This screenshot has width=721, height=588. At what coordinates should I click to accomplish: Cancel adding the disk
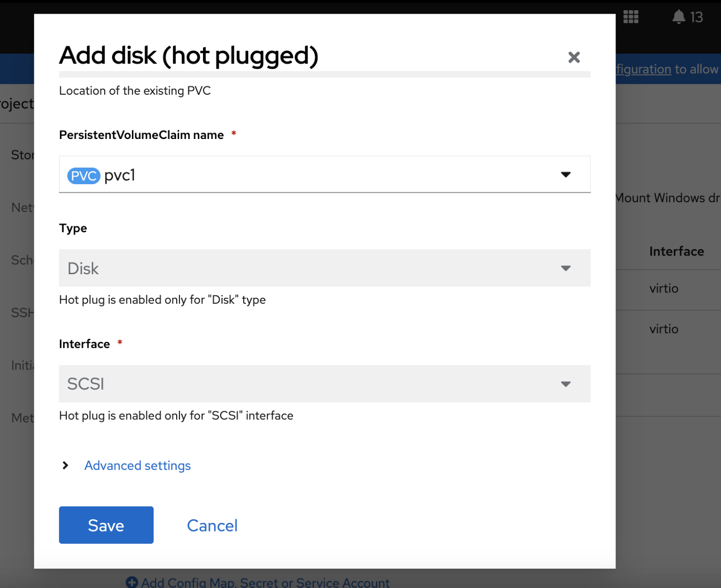(212, 525)
